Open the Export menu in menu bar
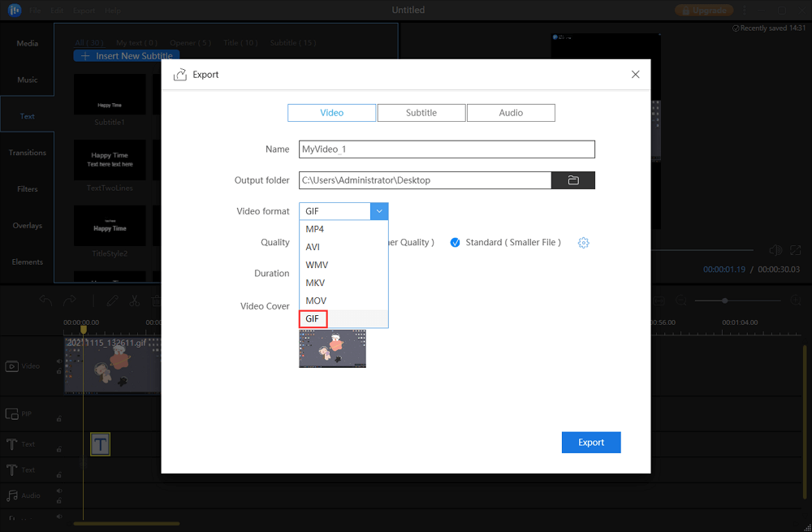Viewport: 812px width, 532px height. [x=84, y=11]
